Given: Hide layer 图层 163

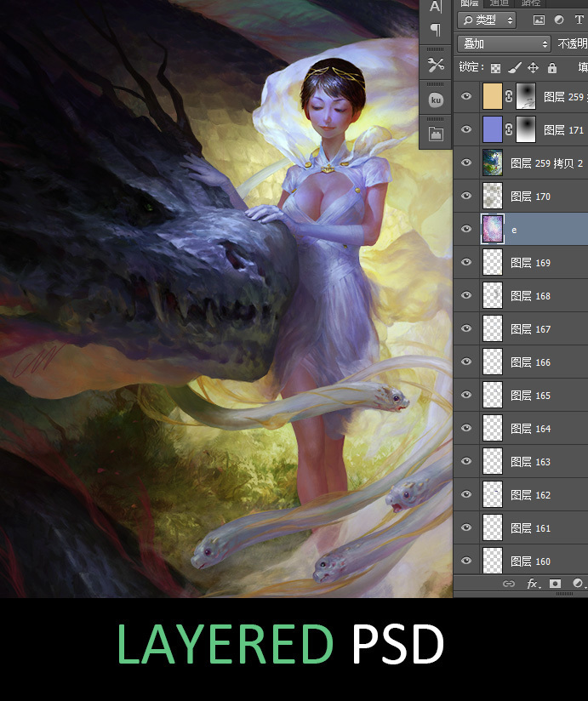Looking at the screenshot, I should pyautogui.click(x=466, y=461).
